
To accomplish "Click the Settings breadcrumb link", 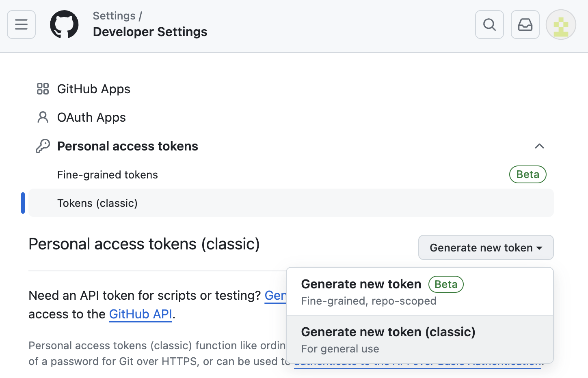I will tap(114, 16).
